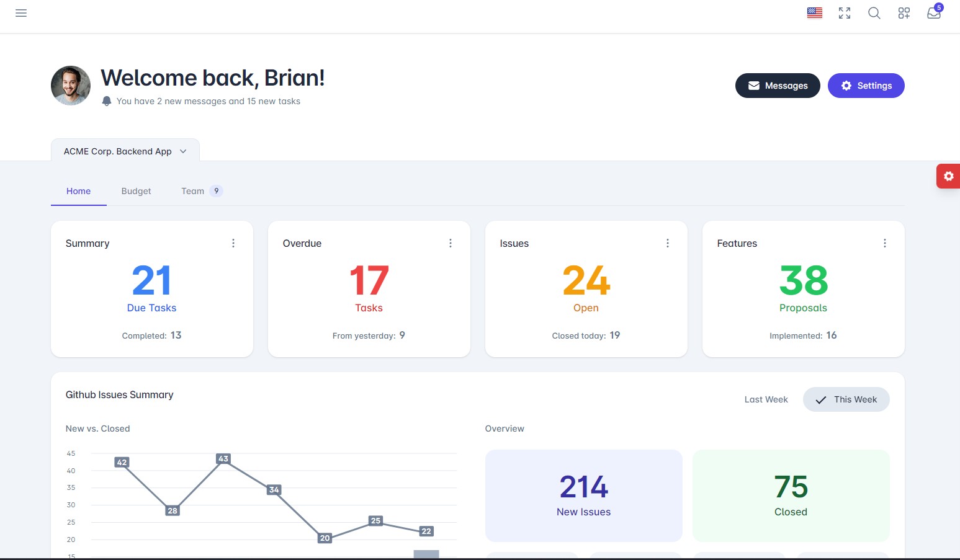Open the Messages button

tap(778, 86)
